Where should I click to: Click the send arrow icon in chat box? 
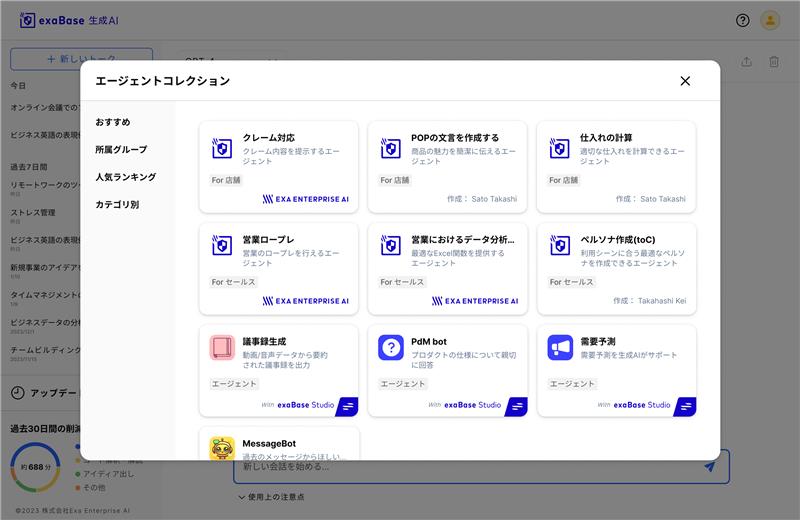coord(709,466)
